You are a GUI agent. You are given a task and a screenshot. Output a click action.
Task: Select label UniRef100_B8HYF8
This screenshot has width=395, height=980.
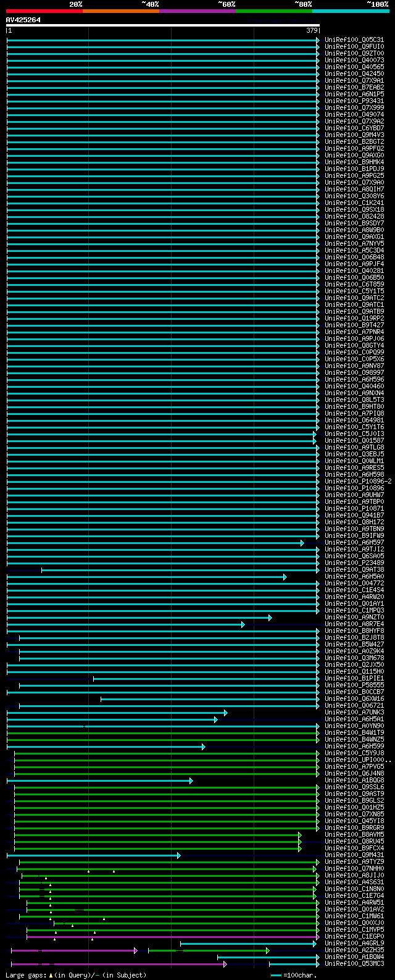(354, 630)
